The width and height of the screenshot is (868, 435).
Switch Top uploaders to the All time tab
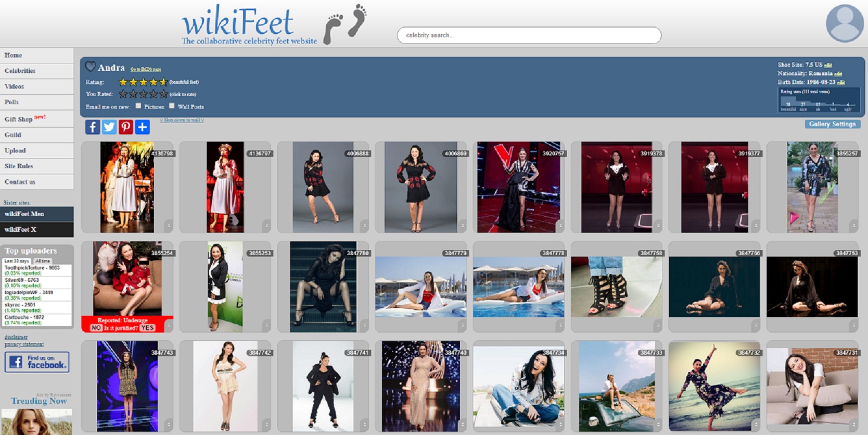(x=42, y=261)
